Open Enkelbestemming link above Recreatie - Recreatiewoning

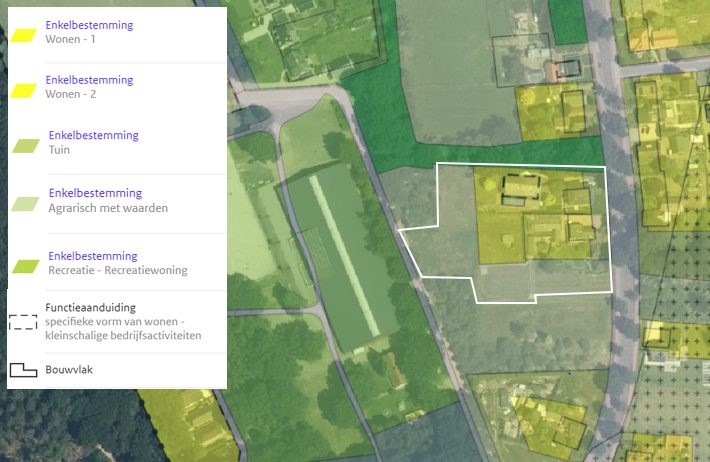pyautogui.click(x=92, y=256)
